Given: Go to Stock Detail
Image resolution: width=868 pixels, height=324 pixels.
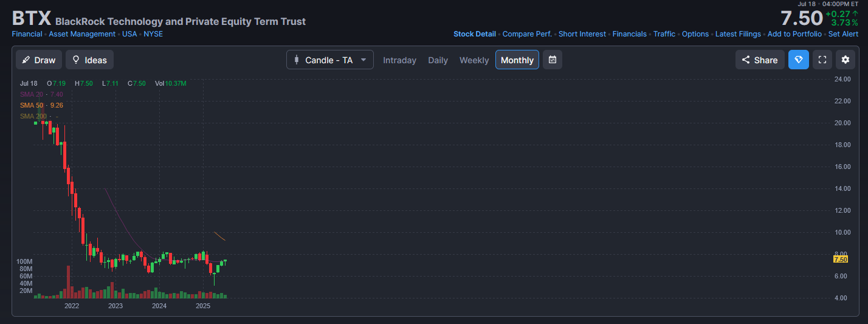Looking at the screenshot, I should tap(475, 34).
